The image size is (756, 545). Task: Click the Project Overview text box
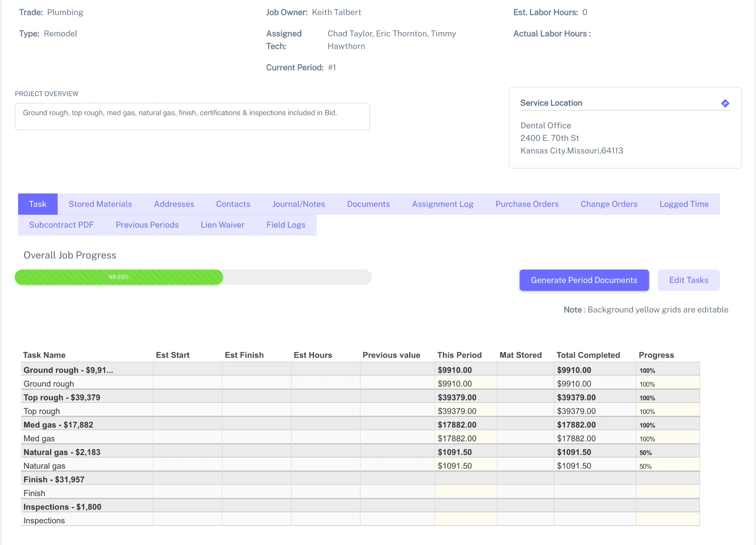pyautogui.click(x=192, y=117)
